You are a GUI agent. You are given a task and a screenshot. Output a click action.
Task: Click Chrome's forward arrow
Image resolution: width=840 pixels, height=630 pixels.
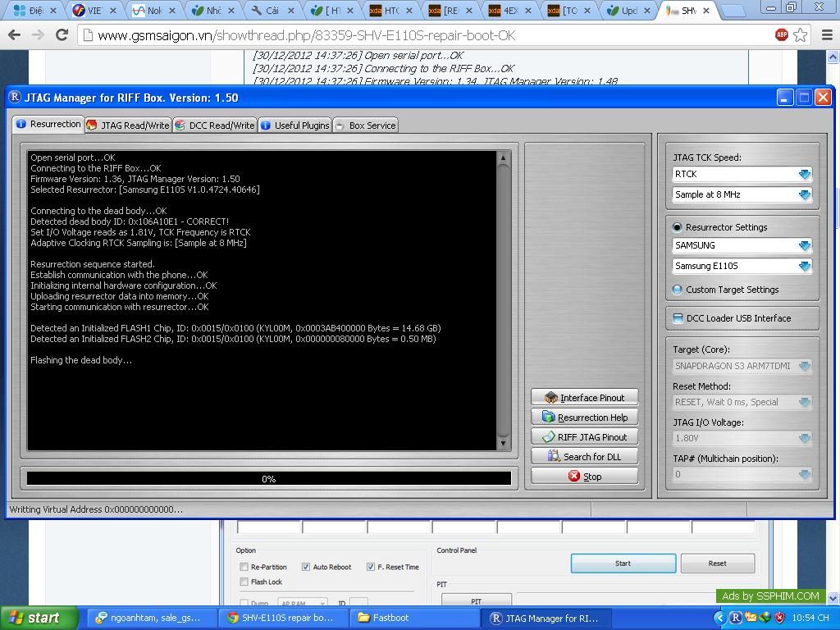tap(38, 35)
